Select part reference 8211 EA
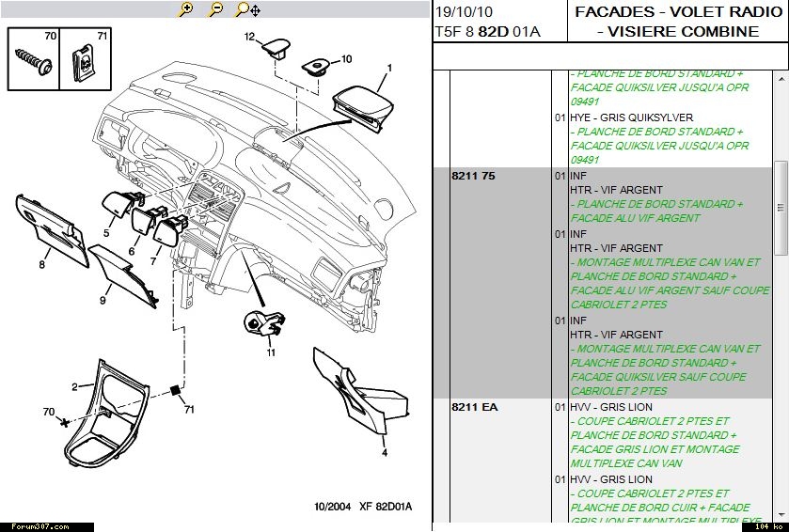Image resolution: width=789 pixels, height=532 pixels. click(475, 407)
